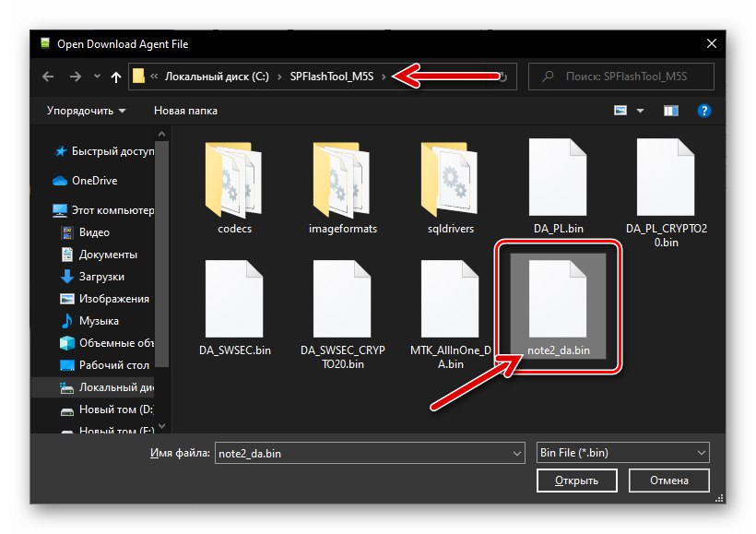The width and height of the screenshot is (756, 534).
Task: Click the OneDrive cloud icon
Action: coord(60,181)
